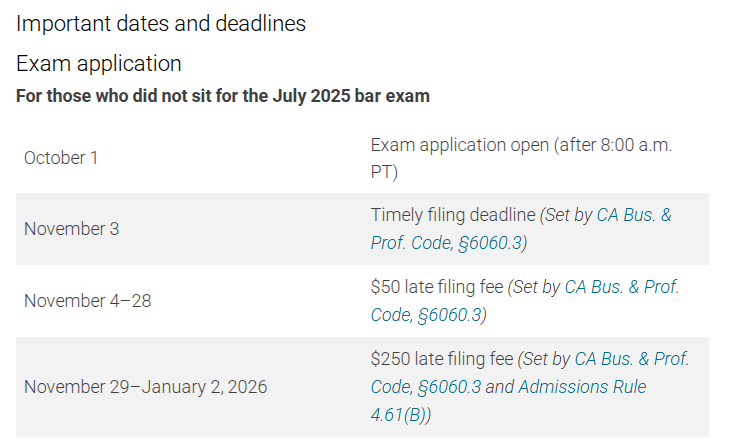Click the "Important dates and deadlines" heading
Viewport: 755px width, 447px height.
pos(161,24)
